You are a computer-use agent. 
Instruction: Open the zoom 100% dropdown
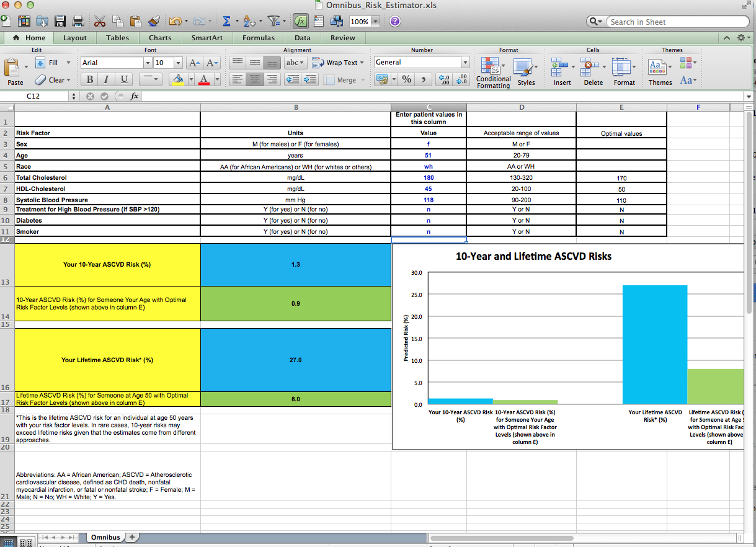[x=375, y=22]
